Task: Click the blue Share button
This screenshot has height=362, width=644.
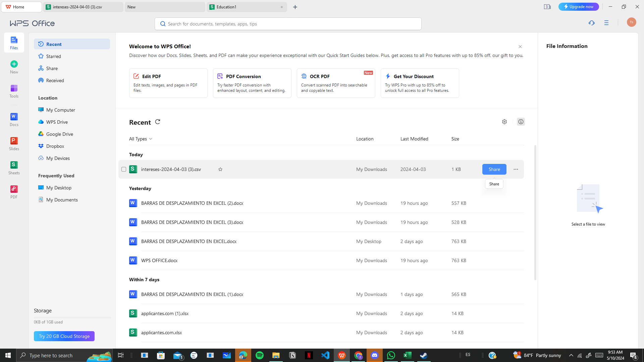Action: point(494,169)
